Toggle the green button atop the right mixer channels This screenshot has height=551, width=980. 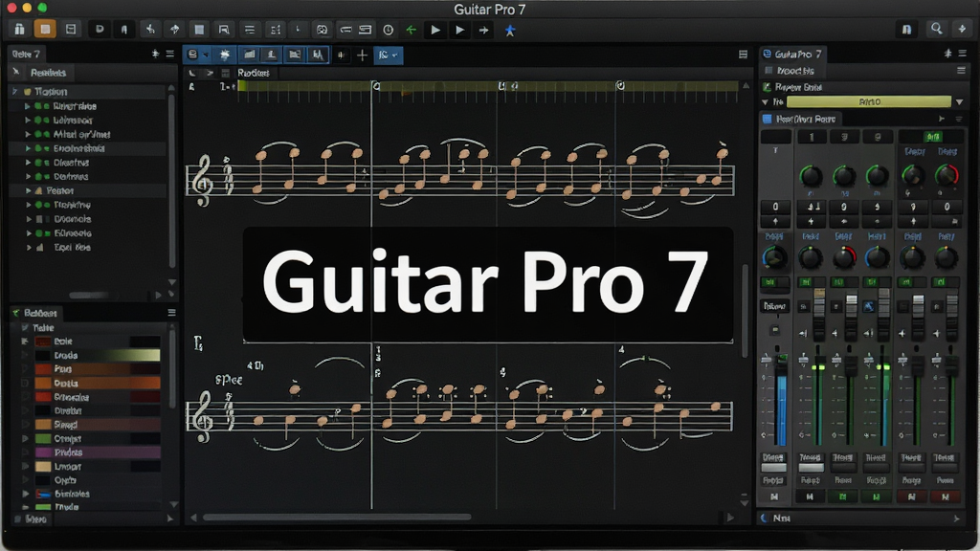tap(932, 136)
